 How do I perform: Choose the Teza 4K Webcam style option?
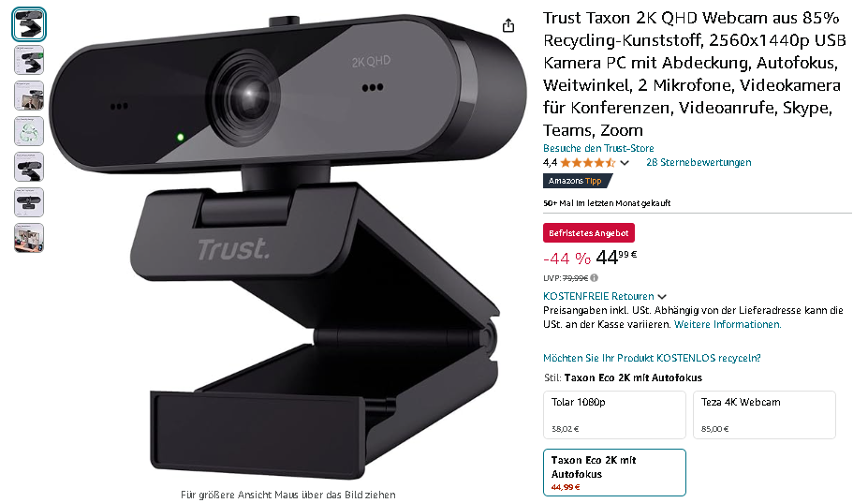(764, 415)
